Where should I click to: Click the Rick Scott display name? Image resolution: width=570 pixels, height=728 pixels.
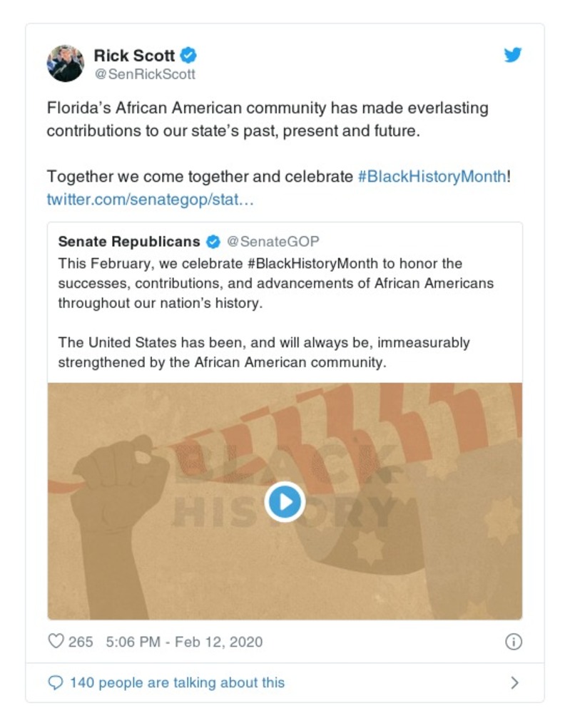click(x=134, y=56)
